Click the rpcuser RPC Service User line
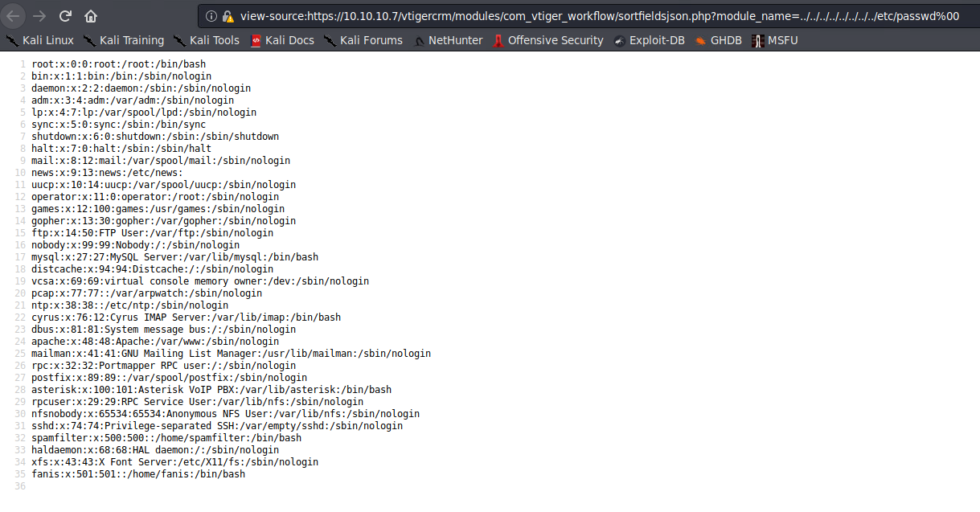The image size is (980, 512). 197,402
